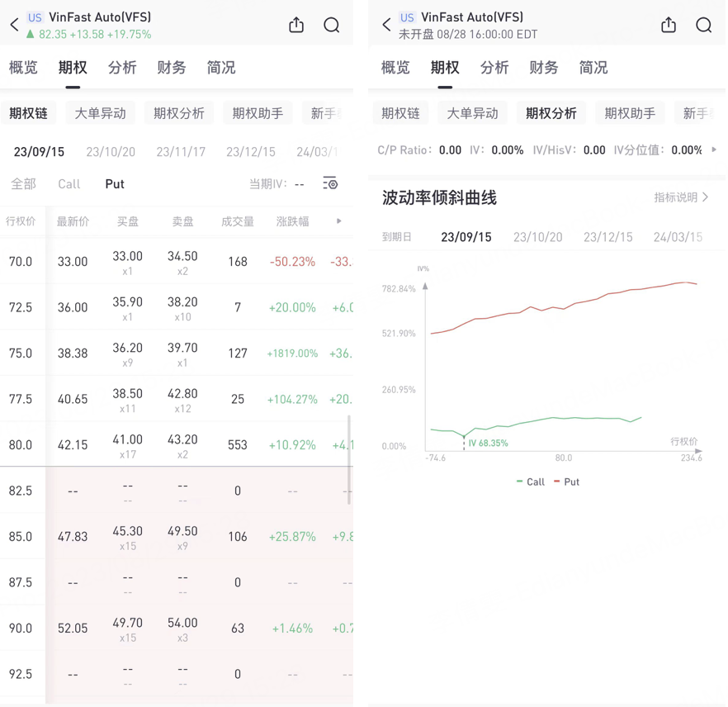This screenshot has width=728, height=707.
Task: Tap the share icon on the right screen
Action: click(x=669, y=25)
